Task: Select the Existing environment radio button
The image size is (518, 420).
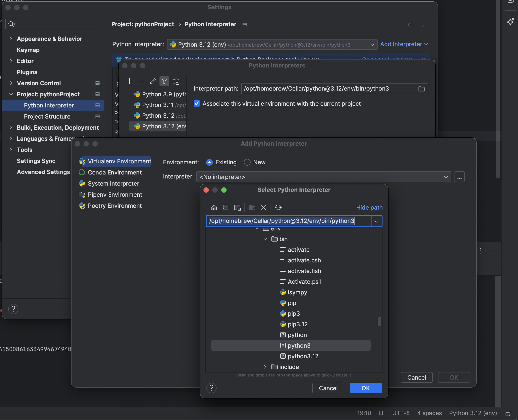Action: coord(209,162)
